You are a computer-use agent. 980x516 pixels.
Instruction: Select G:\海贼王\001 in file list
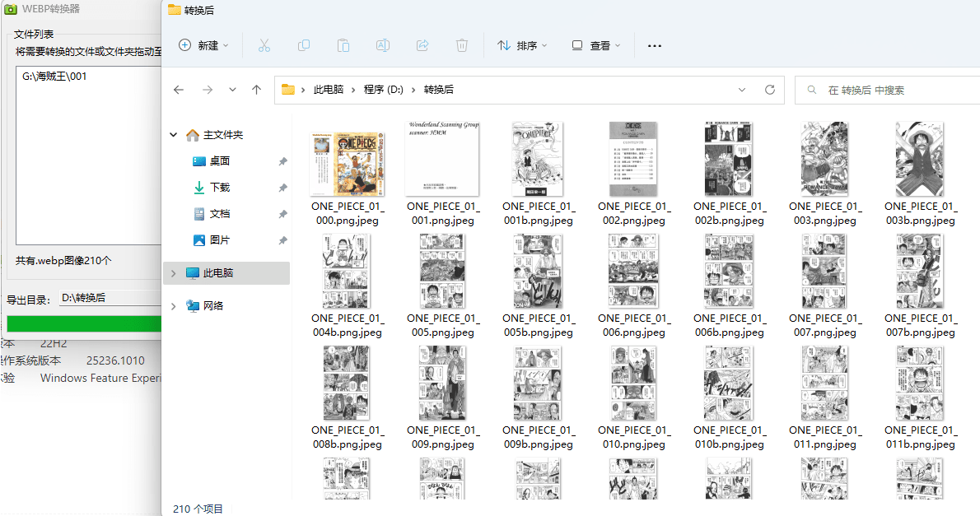(54, 77)
